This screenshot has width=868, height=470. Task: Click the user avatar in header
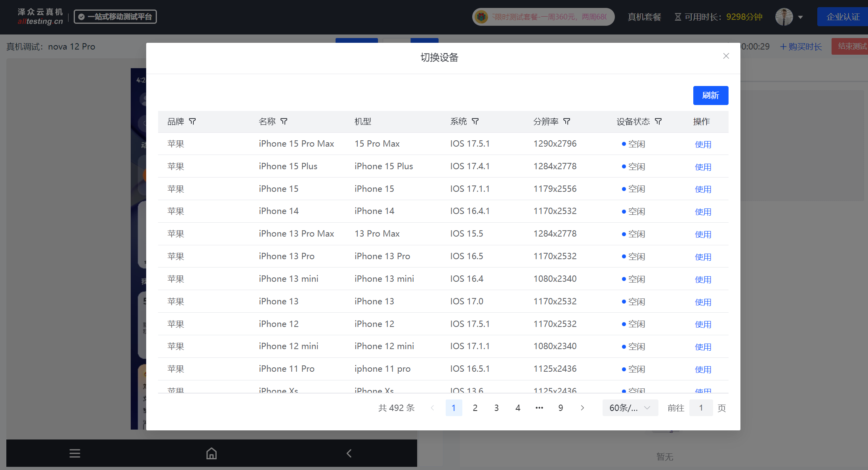[x=784, y=17]
